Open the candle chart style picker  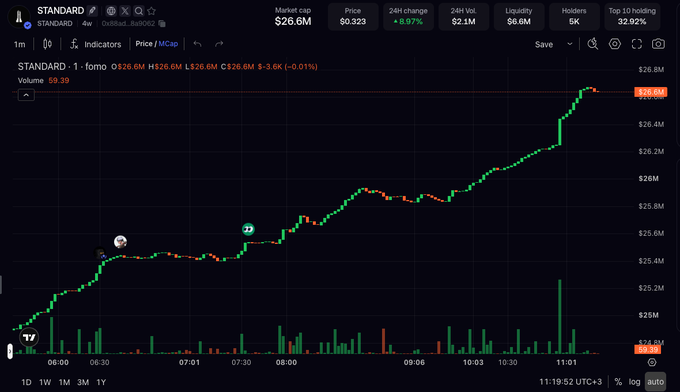pyautogui.click(x=47, y=44)
